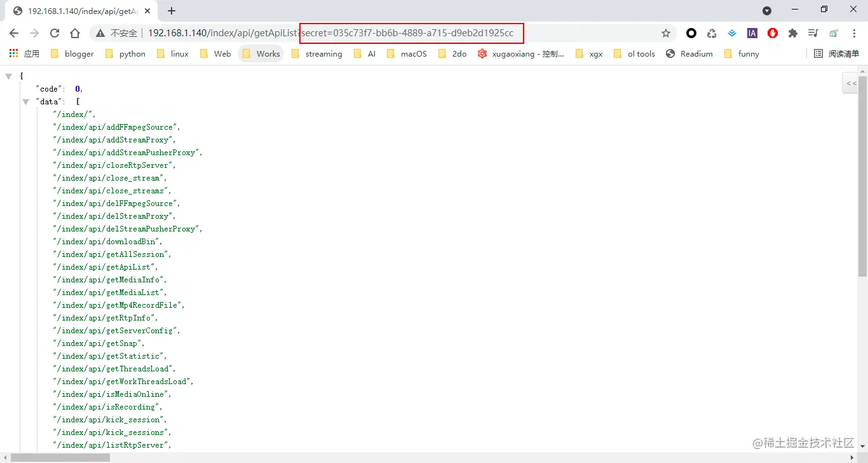Collapse the JSON viewer side panel

[x=851, y=83]
